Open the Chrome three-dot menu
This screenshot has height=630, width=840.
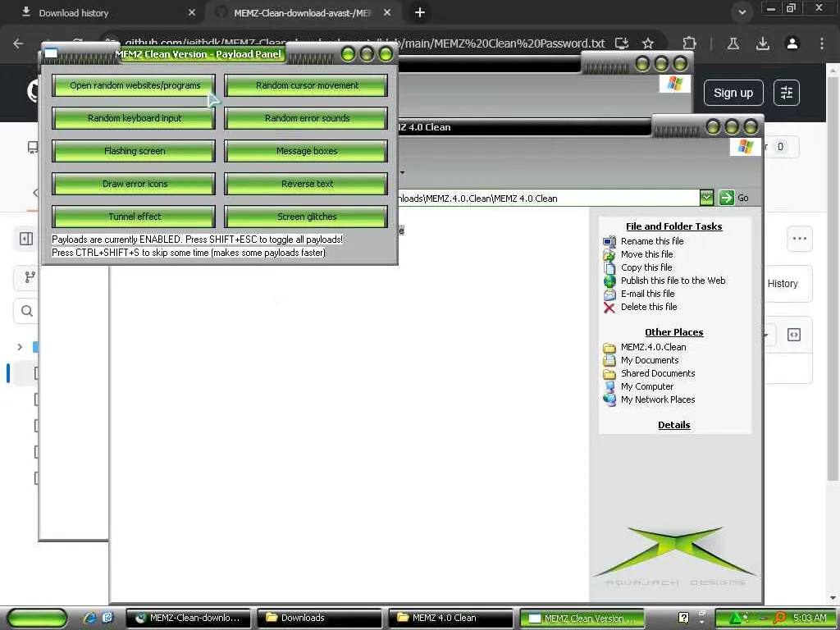click(822, 43)
